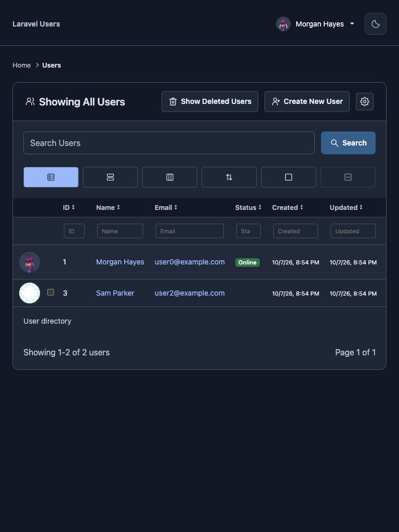The width and height of the screenshot is (399, 532).
Task: Sort by Updated column arrows
Action: click(361, 207)
